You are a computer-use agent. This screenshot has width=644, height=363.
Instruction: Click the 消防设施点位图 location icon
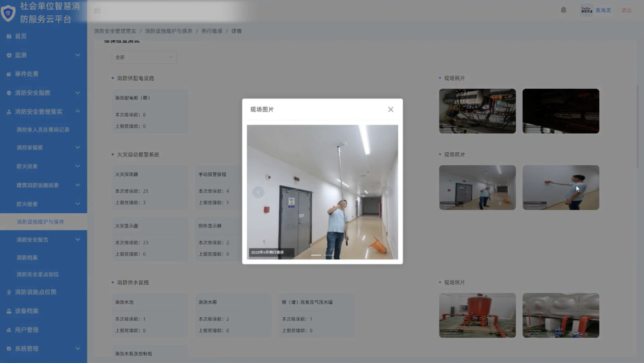point(9,292)
